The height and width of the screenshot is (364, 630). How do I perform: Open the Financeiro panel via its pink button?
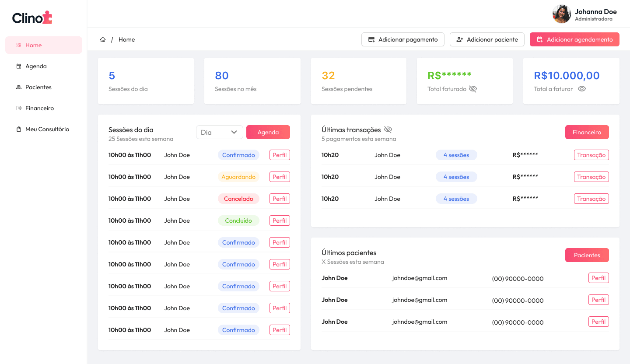click(587, 132)
